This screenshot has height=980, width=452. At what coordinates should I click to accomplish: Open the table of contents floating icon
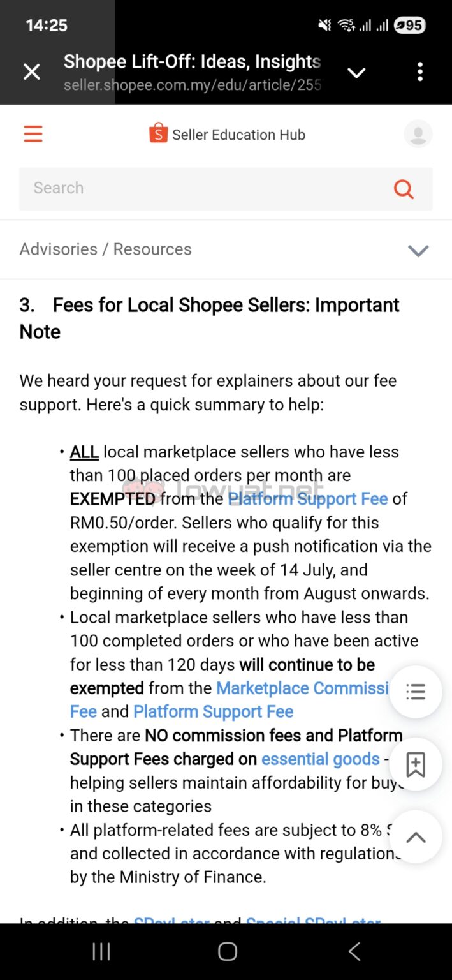coord(415,692)
